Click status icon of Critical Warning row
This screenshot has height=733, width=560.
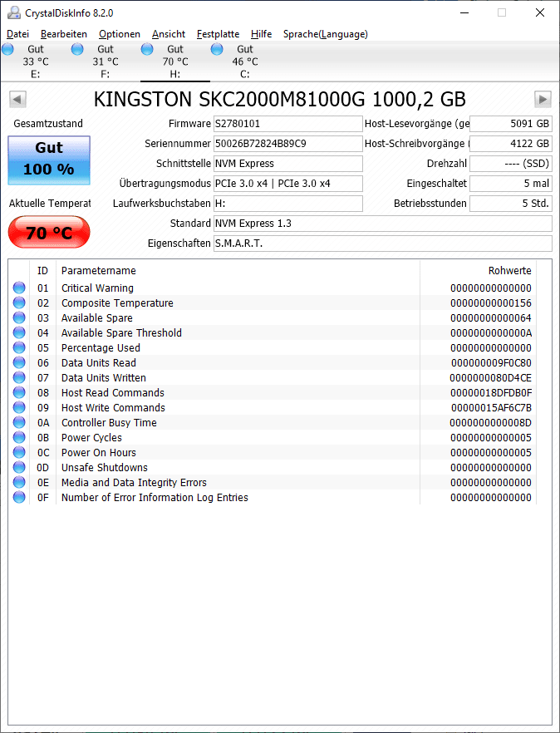click(x=19, y=288)
